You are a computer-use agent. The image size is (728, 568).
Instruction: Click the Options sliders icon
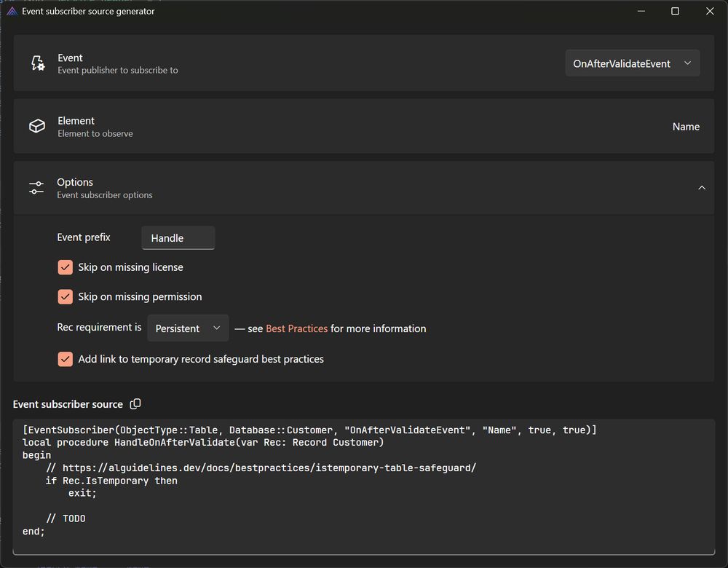pos(36,188)
